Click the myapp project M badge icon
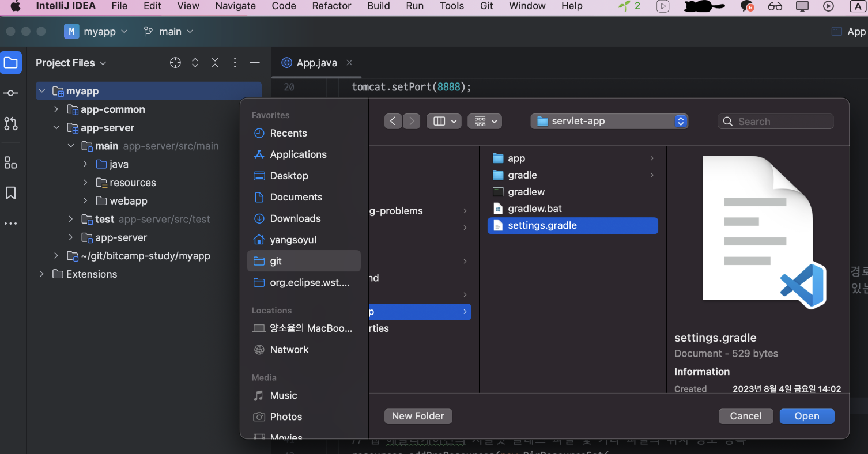The image size is (868, 454). [71, 32]
